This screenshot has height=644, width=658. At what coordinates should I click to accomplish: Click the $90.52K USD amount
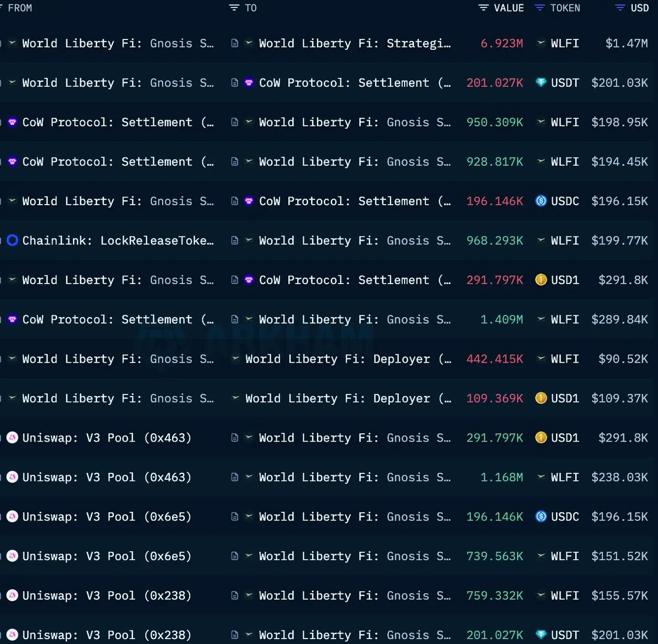623,359
